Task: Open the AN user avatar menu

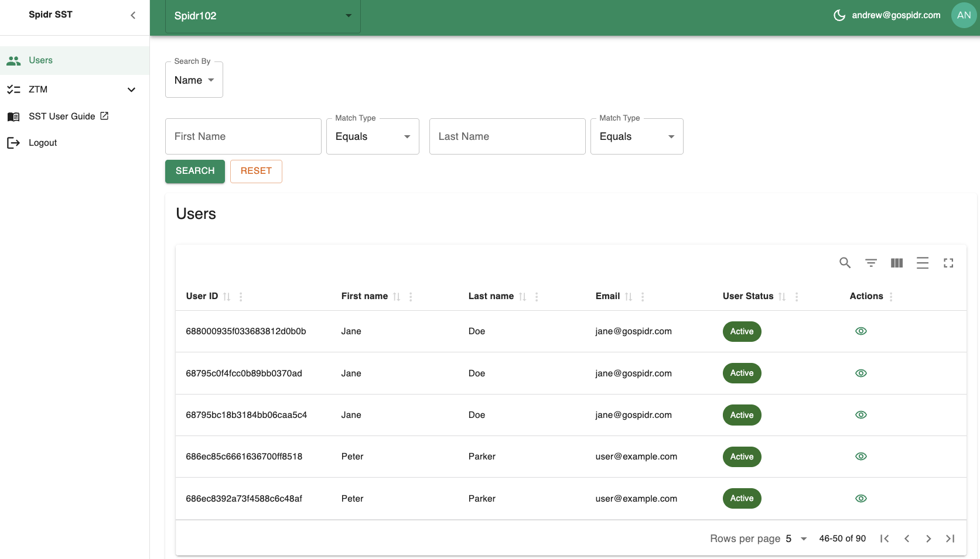Action: point(964,15)
